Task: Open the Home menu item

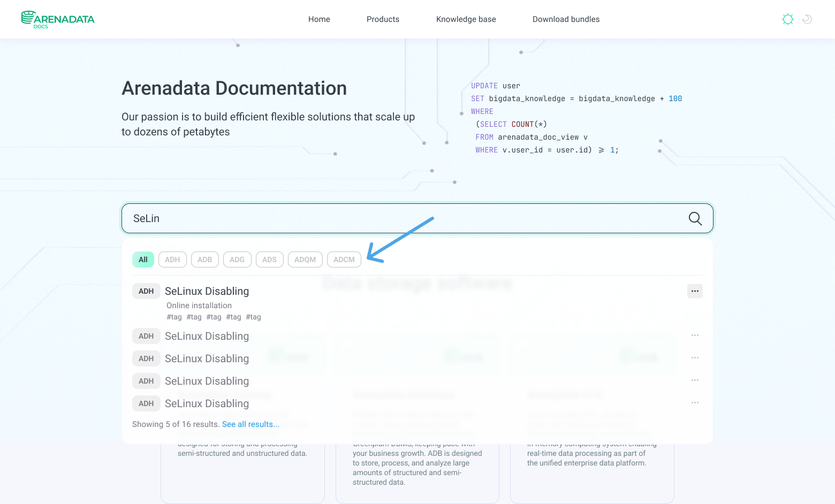Action: point(319,19)
